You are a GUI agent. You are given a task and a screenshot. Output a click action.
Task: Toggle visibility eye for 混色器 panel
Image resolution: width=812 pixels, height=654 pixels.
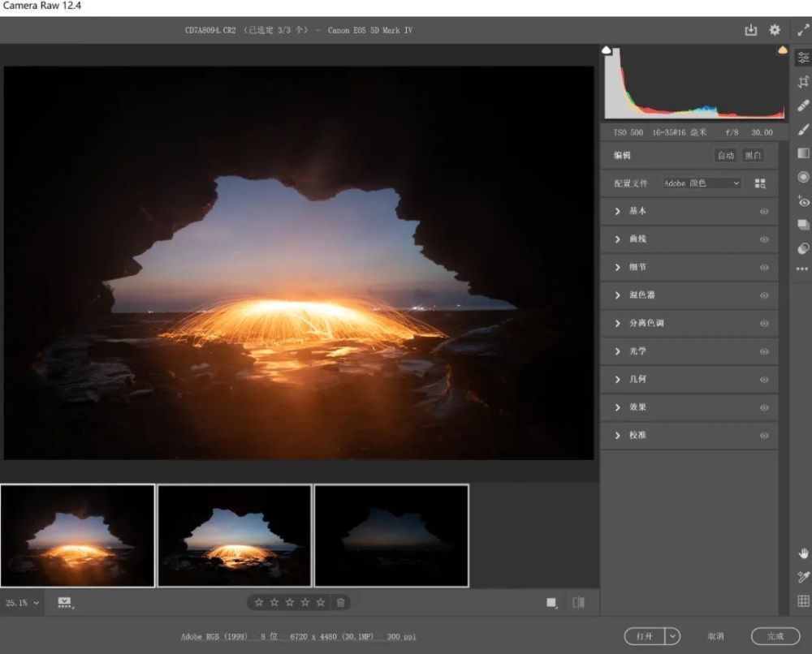tap(764, 295)
